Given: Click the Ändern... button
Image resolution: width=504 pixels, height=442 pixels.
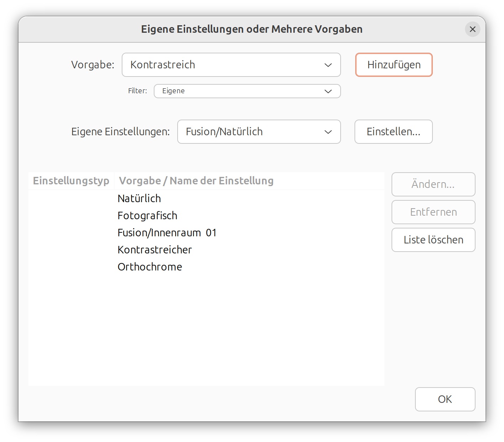Looking at the screenshot, I should click(433, 184).
